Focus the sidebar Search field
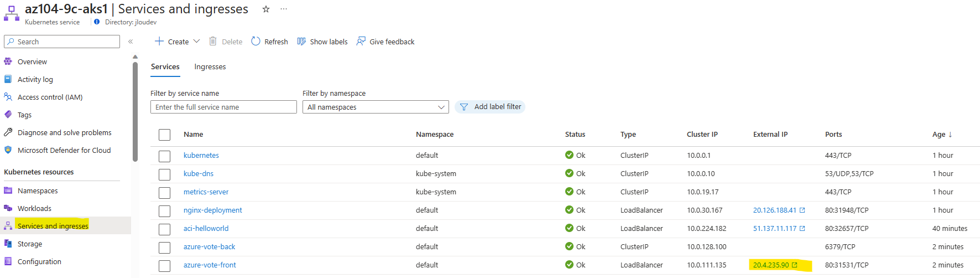 click(x=62, y=42)
